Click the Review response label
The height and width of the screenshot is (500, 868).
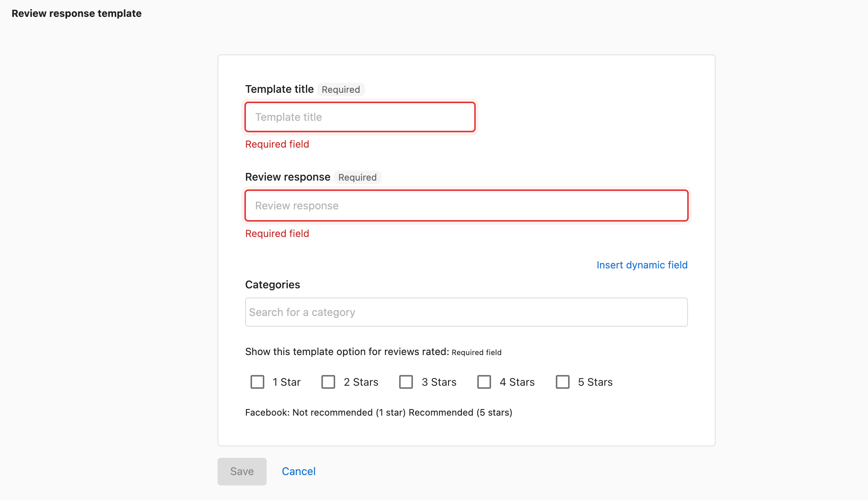(288, 177)
